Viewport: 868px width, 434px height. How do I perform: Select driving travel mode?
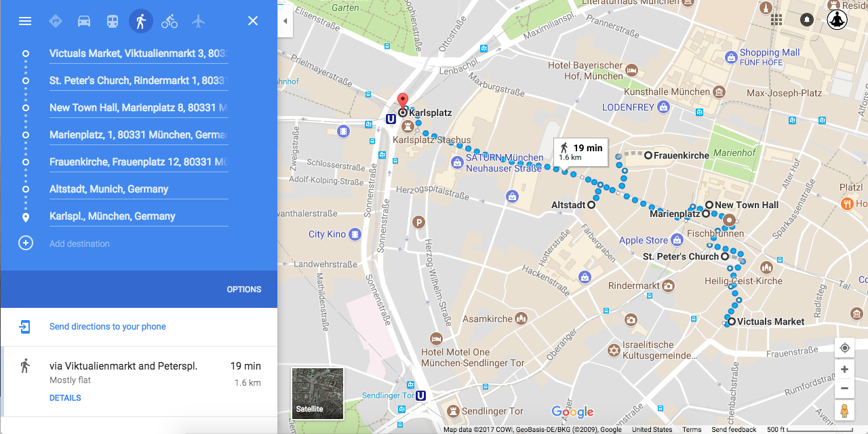[x=84, y=21]
